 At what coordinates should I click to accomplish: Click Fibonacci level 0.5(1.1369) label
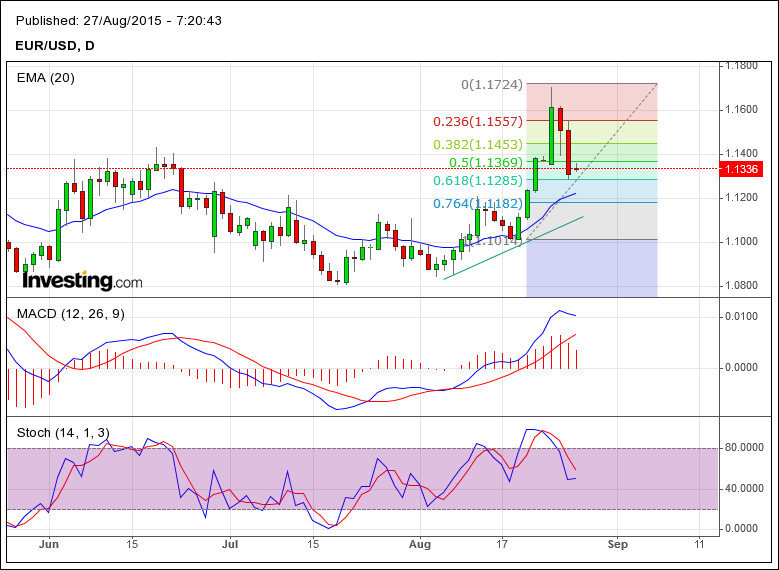click(486, 163)
